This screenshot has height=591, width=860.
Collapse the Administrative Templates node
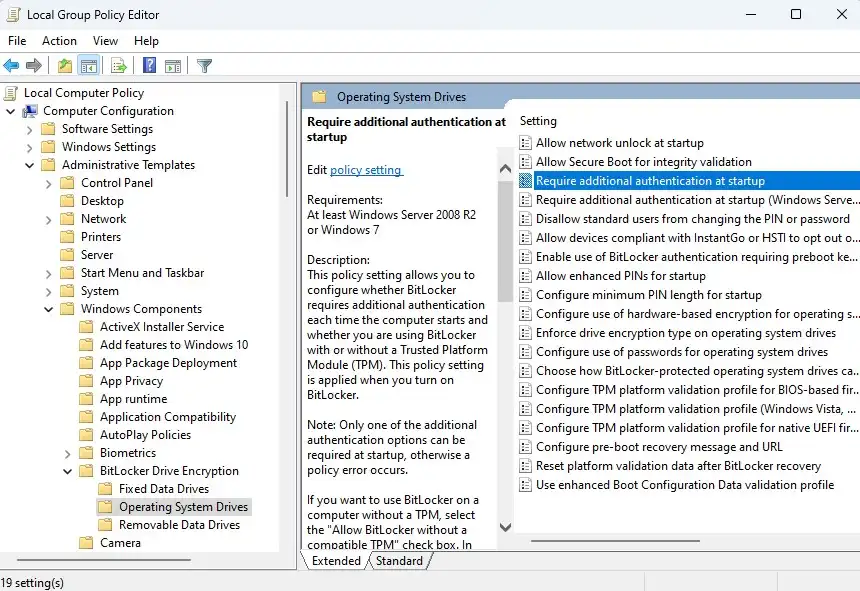30,165
